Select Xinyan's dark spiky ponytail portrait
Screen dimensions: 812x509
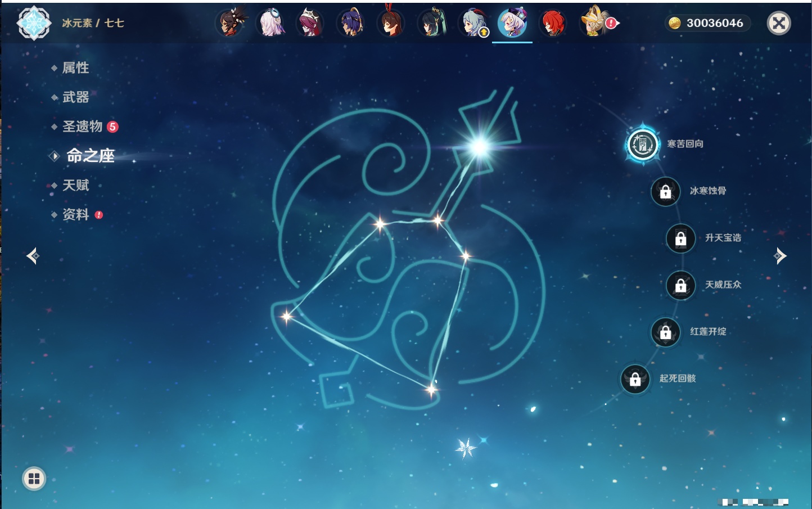231,23
